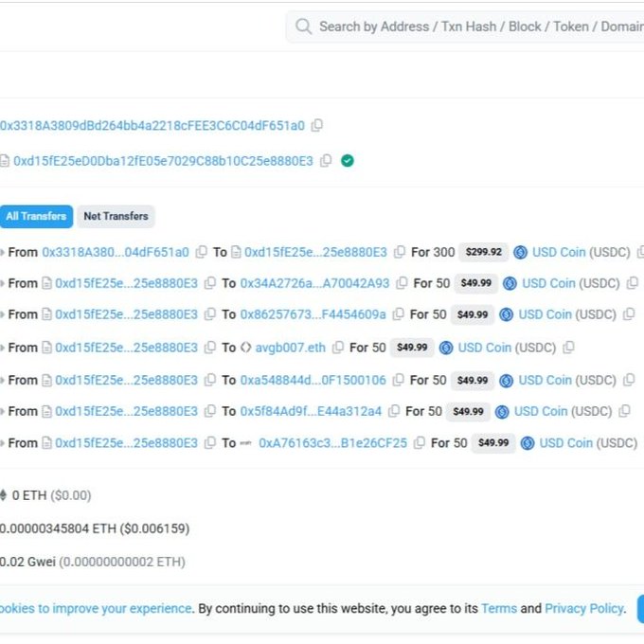Open USD Coin link in 0xA76163c3 row
Viewport: 644px width, 644px height.
(x=566, y=443)
